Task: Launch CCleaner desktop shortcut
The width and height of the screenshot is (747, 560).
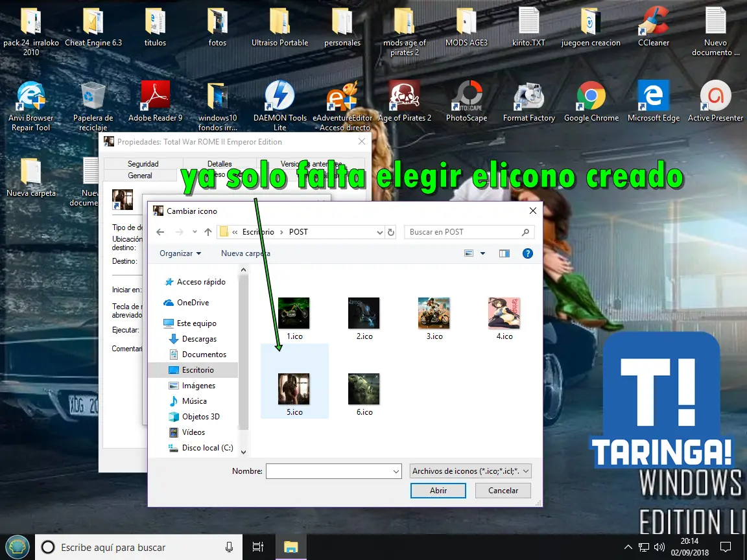Action: click(x=654, y=27)
